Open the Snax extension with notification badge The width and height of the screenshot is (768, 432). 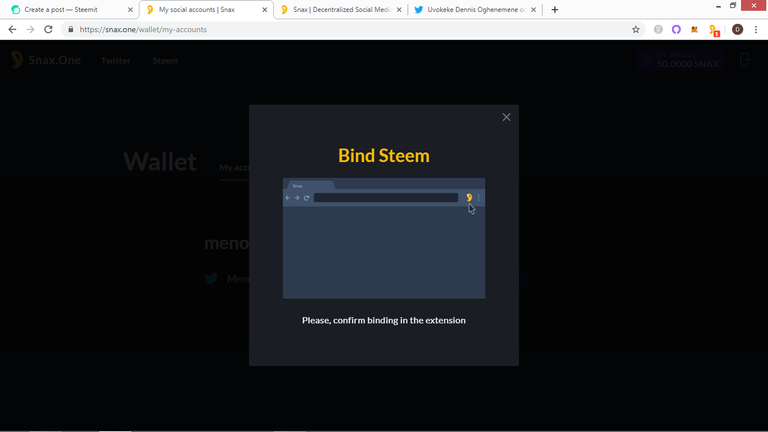pyautogui.click(x=714, y=30)
